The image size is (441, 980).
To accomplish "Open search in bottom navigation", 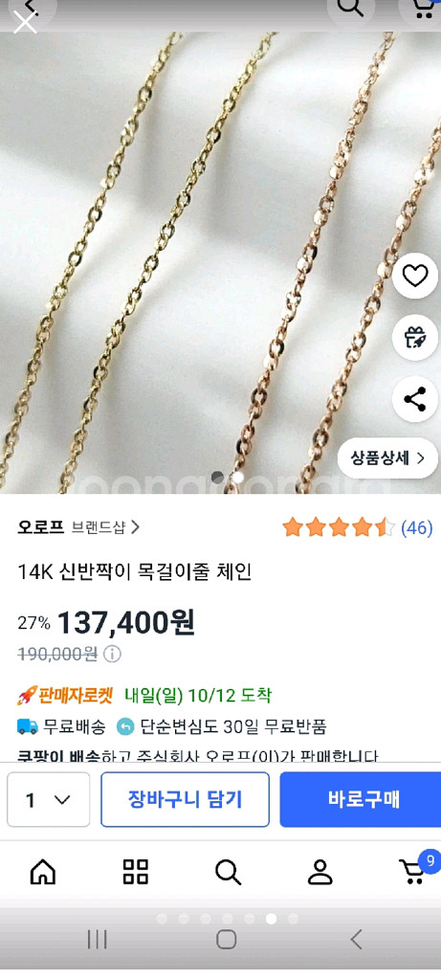I will (x=228, y=871).
